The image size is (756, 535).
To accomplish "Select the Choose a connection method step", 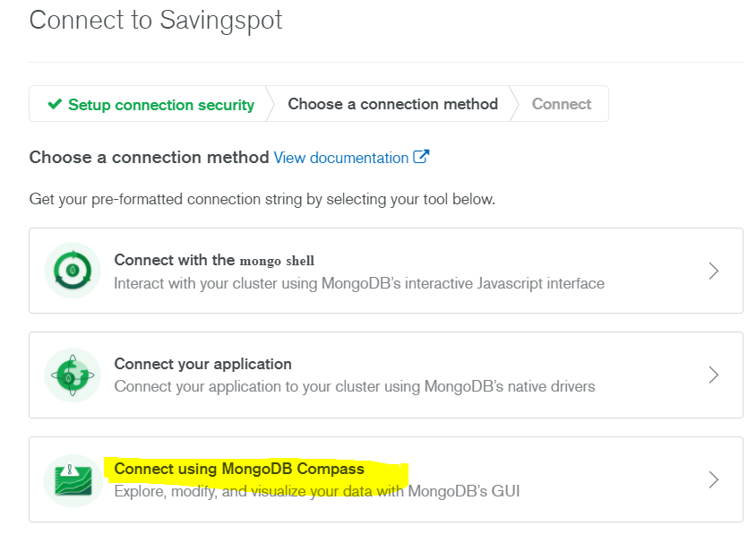I will (392, 104).
